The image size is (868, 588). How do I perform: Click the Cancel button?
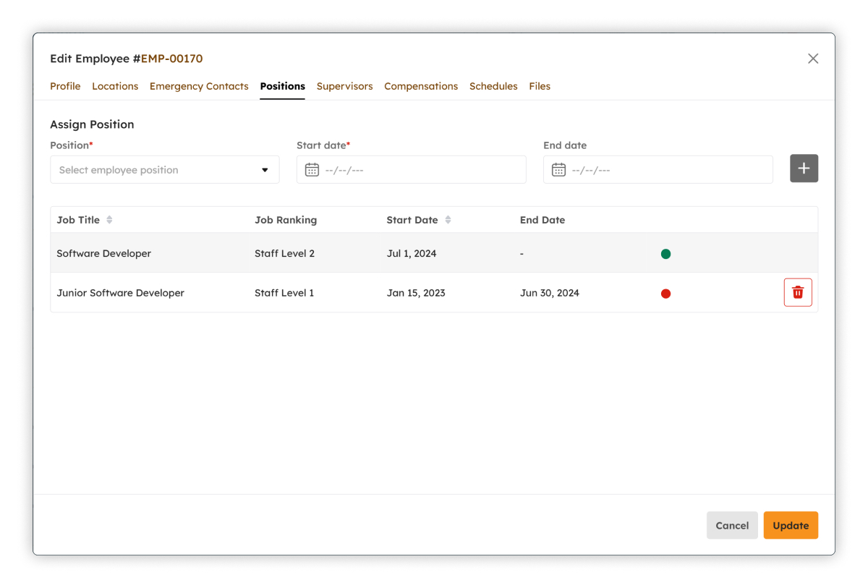click(x=732, y=526)
